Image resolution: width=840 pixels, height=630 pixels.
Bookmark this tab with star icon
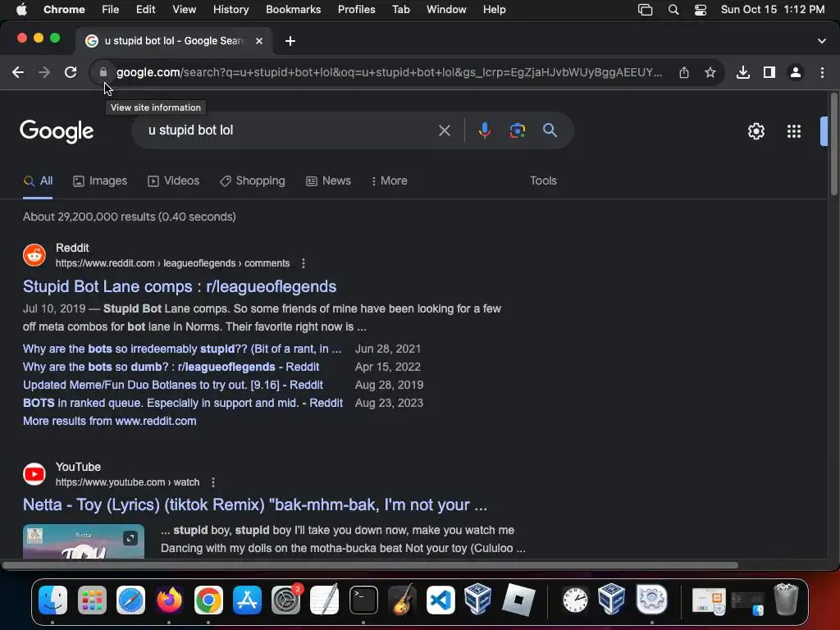[710, 72]
